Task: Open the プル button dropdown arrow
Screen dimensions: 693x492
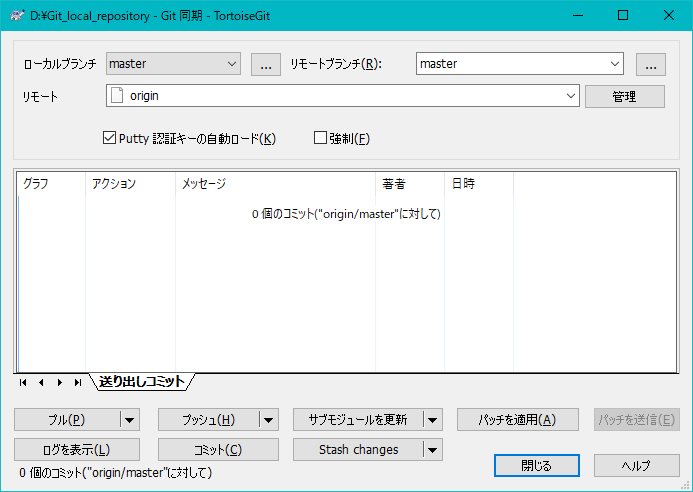Action: click(x=130, y=420)
